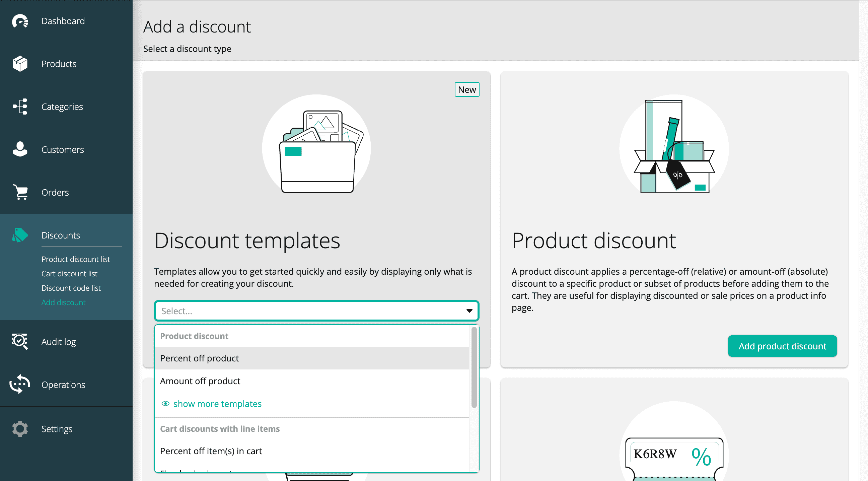Open Categories in the sidebar
868x481 pixels.
click(x=62, y=107)
